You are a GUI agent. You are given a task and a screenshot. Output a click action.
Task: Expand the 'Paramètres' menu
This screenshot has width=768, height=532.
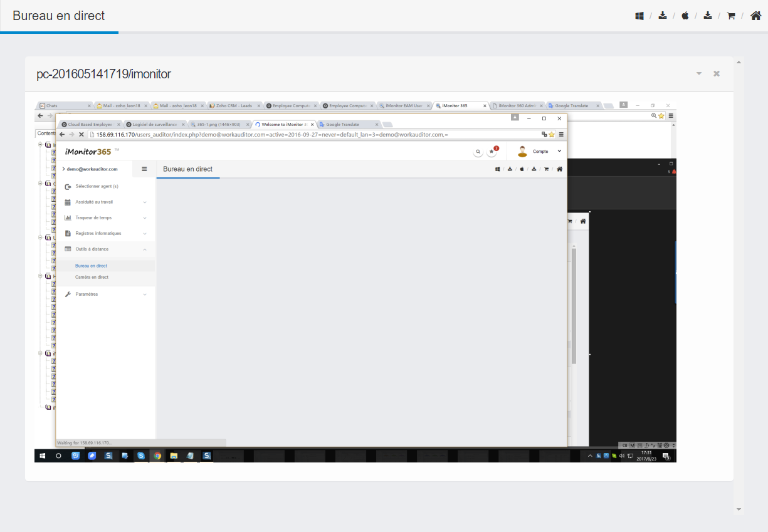pos(106,294)
